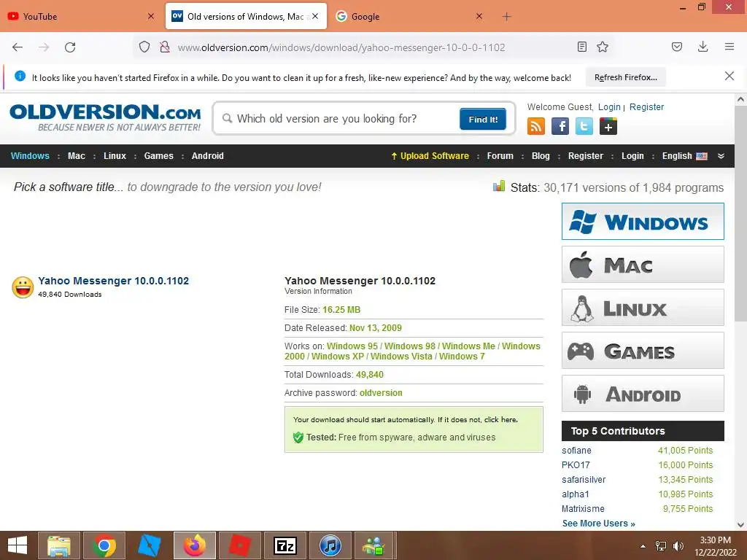Open Firefox downloads panel

(x=703, y=47)
